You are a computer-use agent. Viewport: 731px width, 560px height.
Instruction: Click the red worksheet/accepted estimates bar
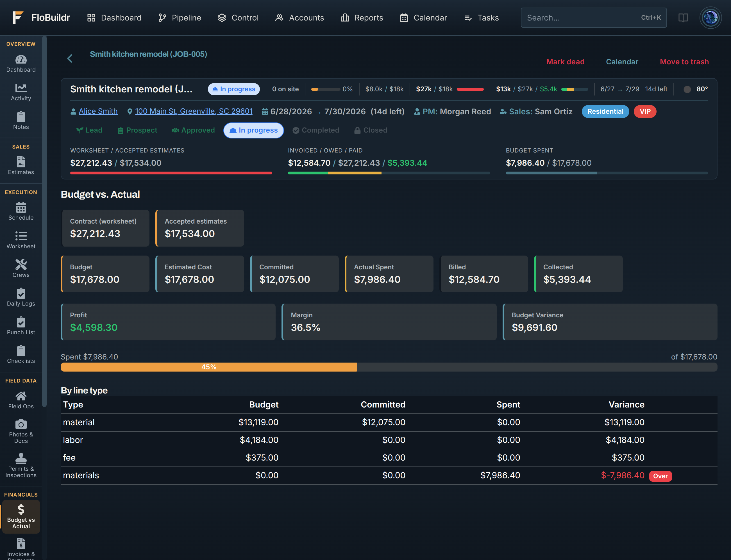tap(171, 173)
